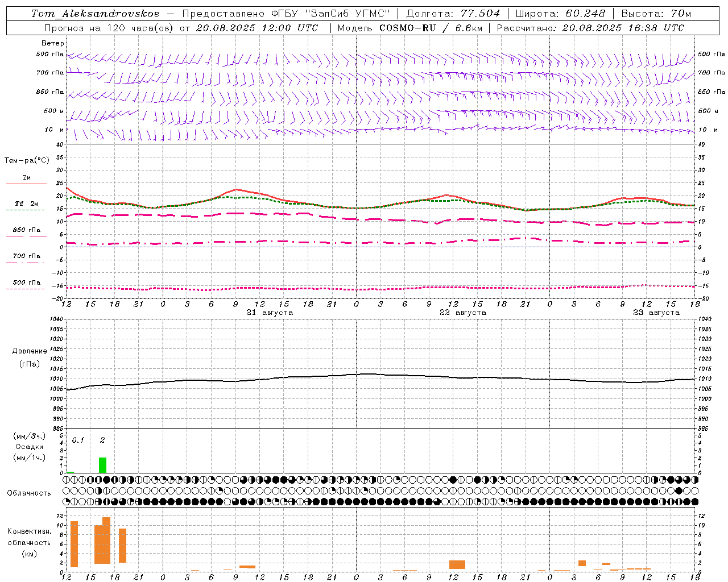This screenshot has height=582, width=728.
Task: Click the orange convective bar near 12h on 22 августа
Action: click(457, 564)
